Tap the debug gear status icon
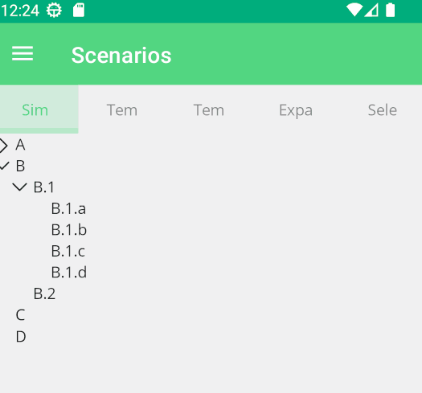Image resolution: width=422 pixels, height=393 pixels. click(54, 10)
